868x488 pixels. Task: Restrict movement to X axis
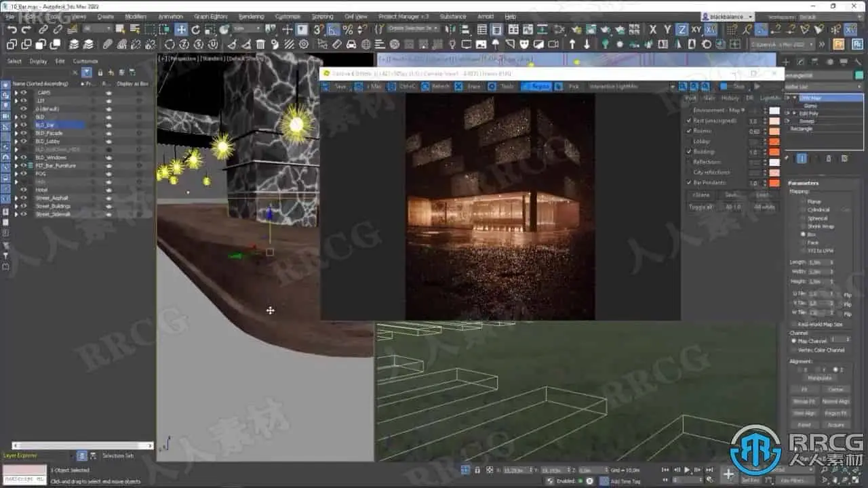[653, 29]
